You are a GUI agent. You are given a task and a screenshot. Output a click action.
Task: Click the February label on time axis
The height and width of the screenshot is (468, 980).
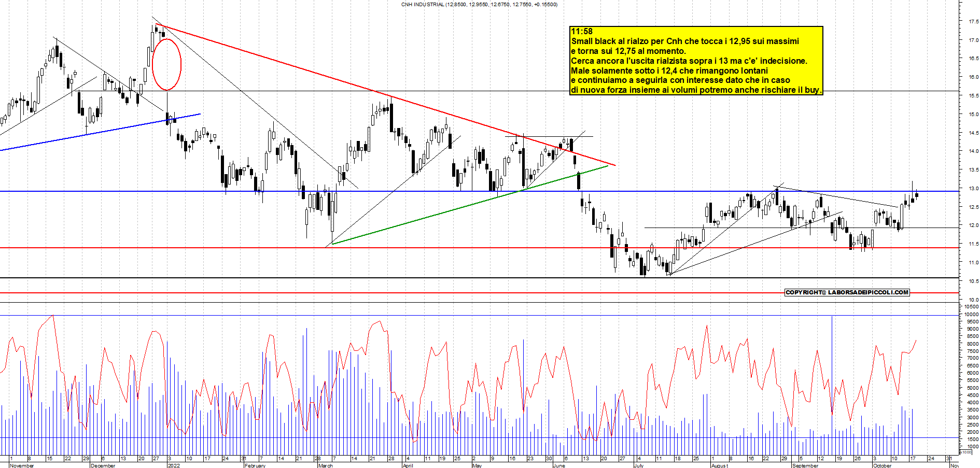(x=255, y=465)
